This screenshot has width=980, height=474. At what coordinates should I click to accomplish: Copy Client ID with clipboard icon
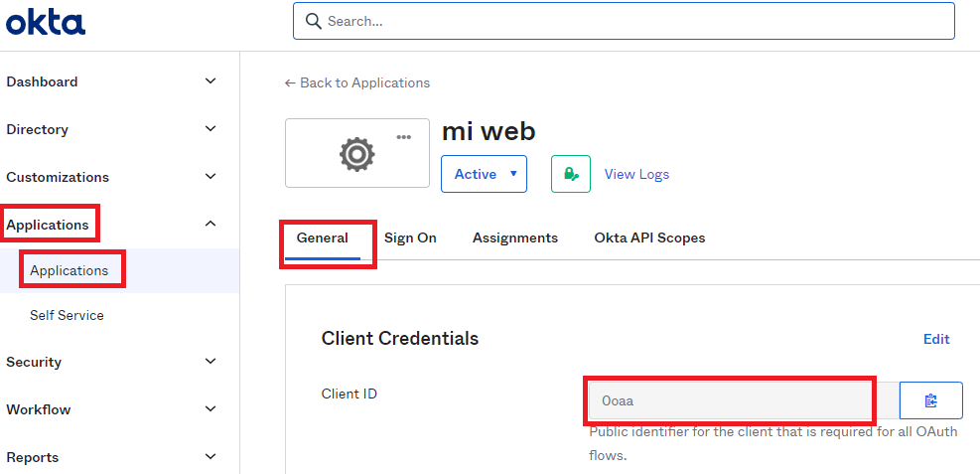pyautogui.click(x=930, y=400)
